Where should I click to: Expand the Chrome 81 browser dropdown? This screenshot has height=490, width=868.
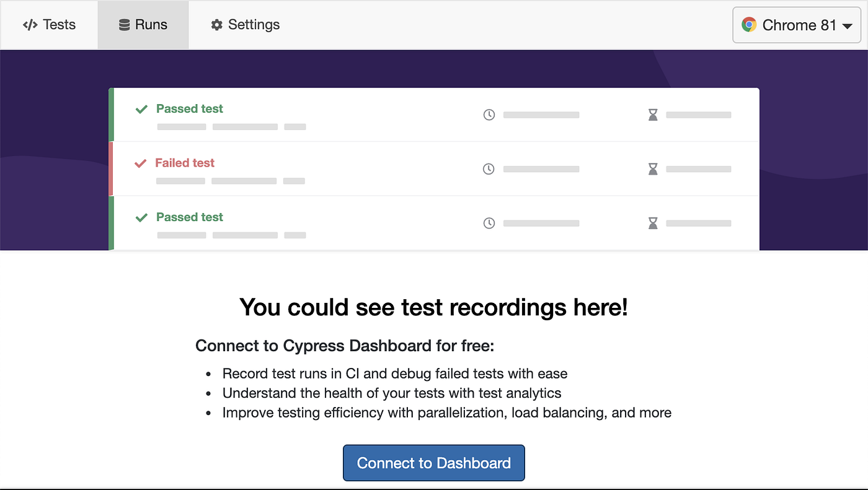(x=797, y=25)
